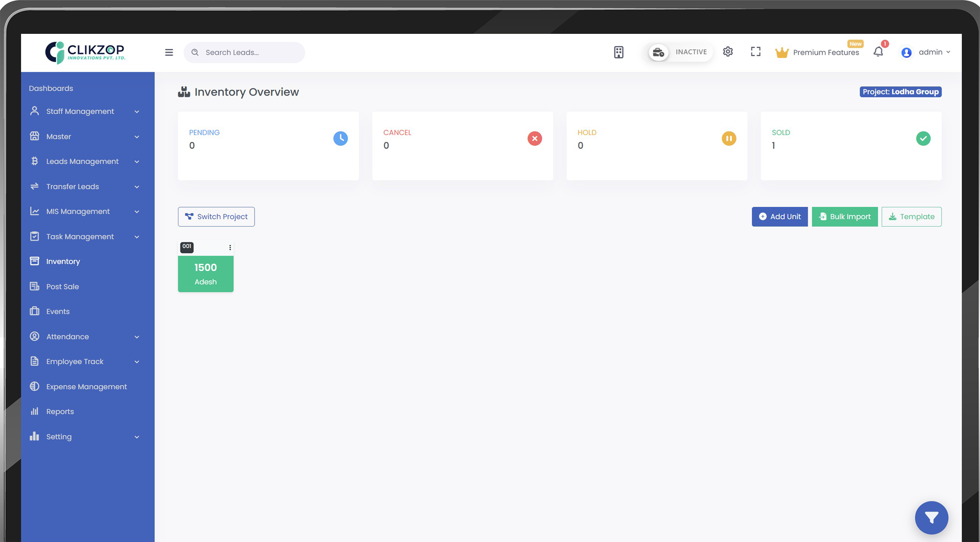Click the building icon in the top toolbar
980x542 pixels.
pos(619,52)
